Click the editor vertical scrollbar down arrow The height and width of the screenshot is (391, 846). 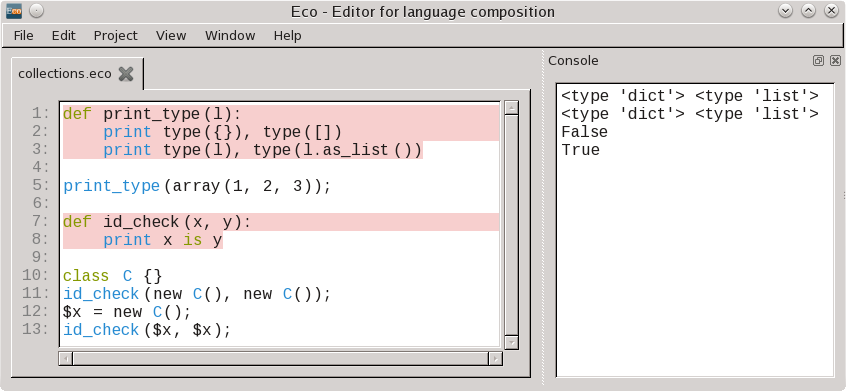point(511,342)
